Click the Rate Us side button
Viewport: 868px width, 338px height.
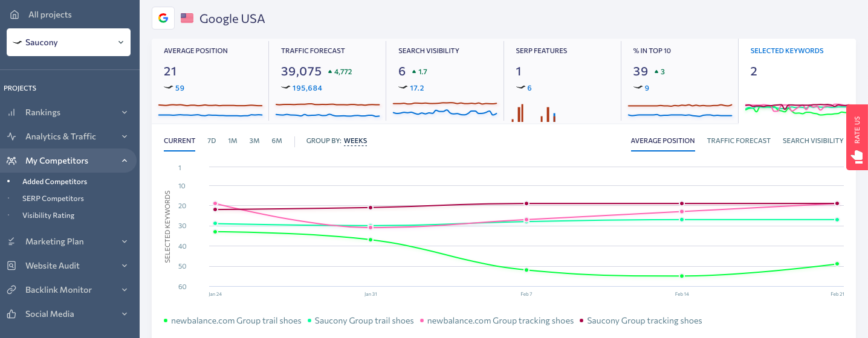click(857, 137)
